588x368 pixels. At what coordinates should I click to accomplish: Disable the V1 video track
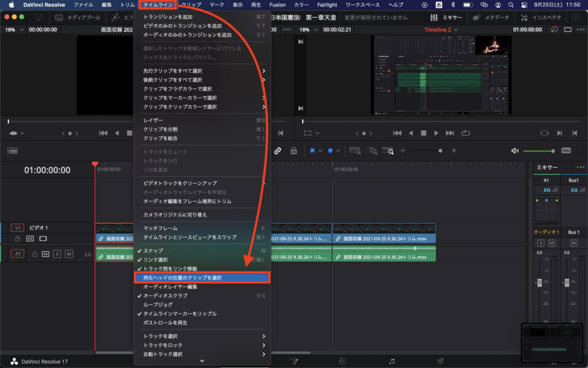tap(43, 238)
